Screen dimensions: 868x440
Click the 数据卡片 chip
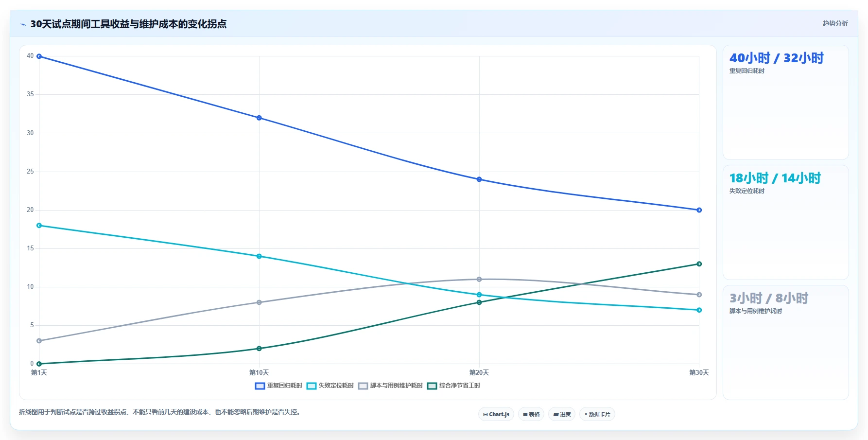pyautogui.click(x=597, y=414)
